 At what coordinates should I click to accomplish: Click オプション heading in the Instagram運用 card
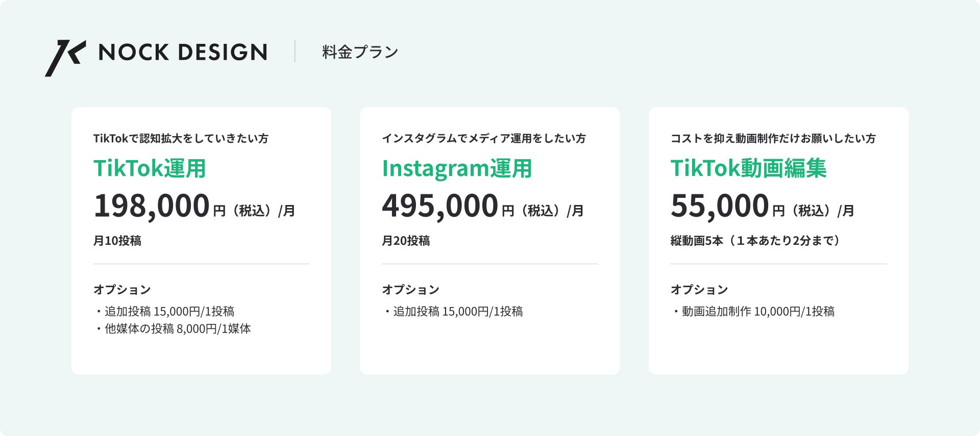point(410,290)
